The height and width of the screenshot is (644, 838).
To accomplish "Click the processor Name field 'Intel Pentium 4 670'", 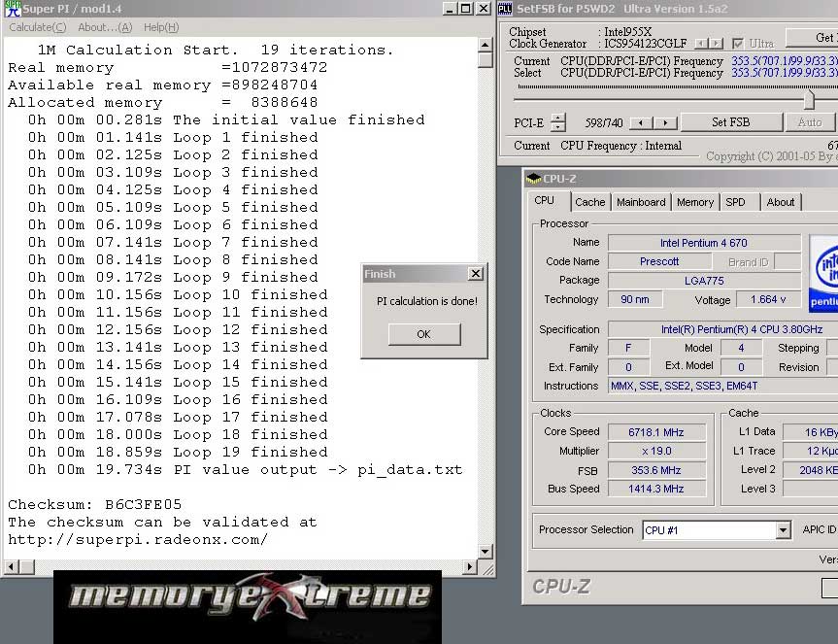I will pyautogui.click(x=704, y=243).
